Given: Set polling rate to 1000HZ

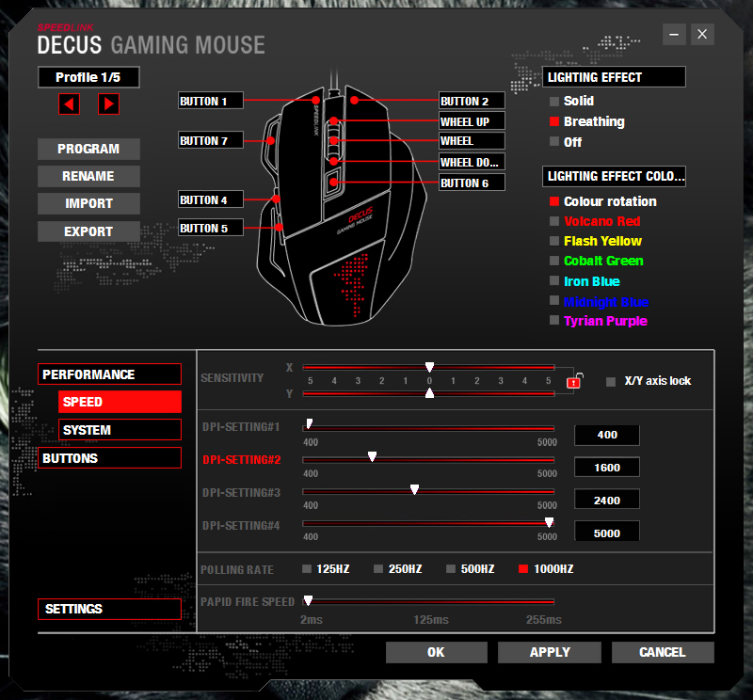Looking at the screenshot, I should [523, 569].
